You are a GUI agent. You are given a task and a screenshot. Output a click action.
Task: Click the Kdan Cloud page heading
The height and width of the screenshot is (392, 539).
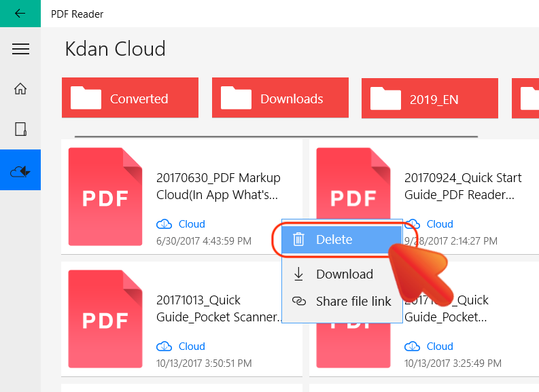(x=115, y=49)
